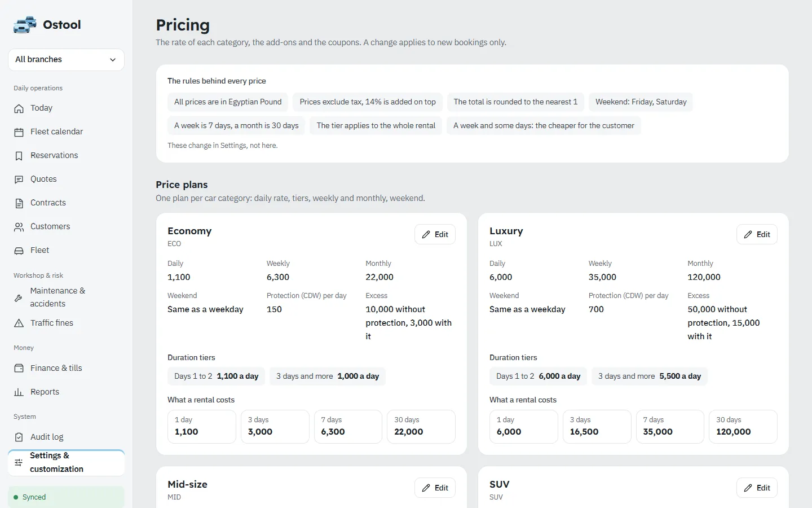812x508 pixels.
Task: Click 'All prices are in Egyptian Pound' chip
Action: pos(228,102)
